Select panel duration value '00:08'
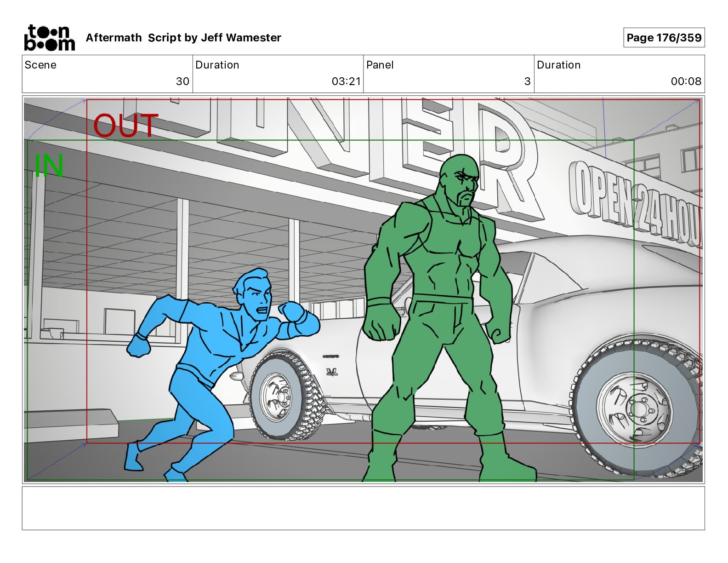The height and width of the screenshot is (563, 728). pos(686,81)
